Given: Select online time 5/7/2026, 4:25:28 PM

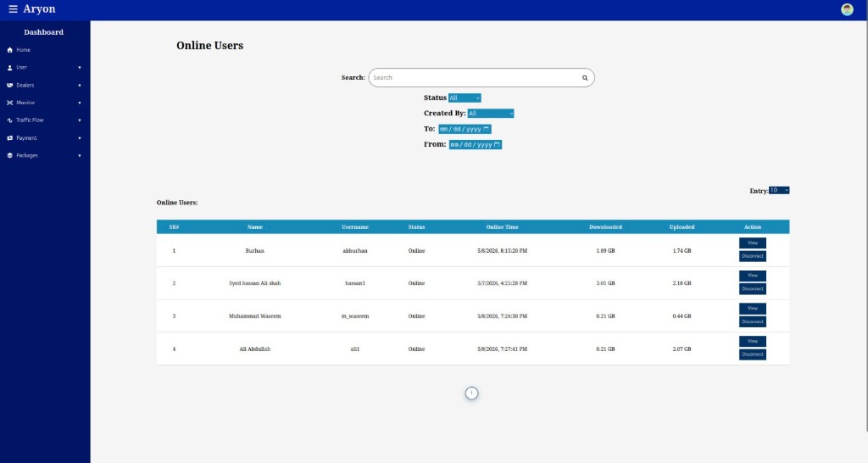Looking at the screenshot, I should (502, 283).
